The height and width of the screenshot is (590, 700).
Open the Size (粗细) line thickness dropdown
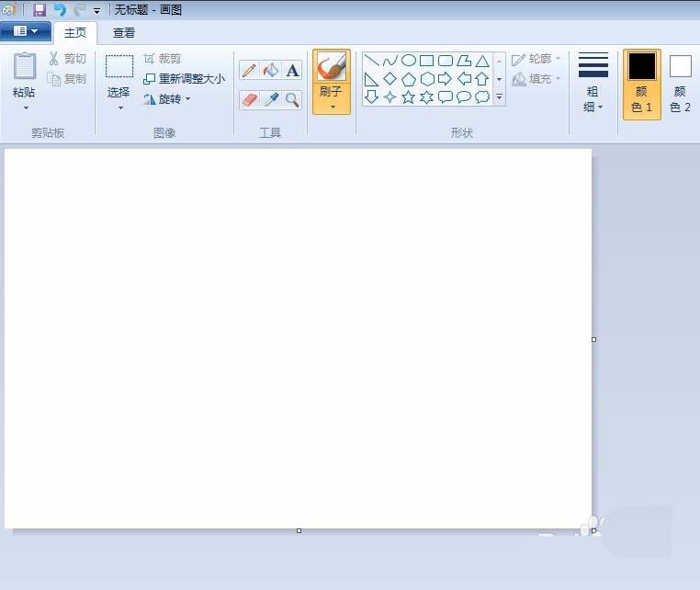tap(593, 82)
